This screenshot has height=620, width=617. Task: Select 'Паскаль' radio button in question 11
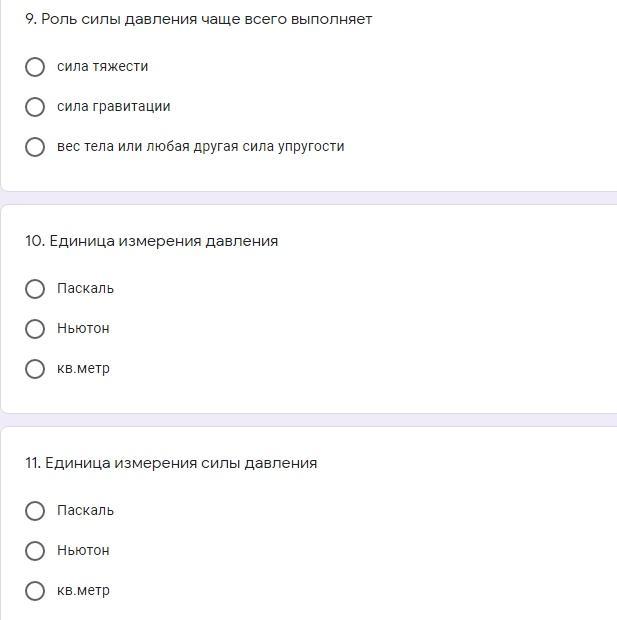[35, 511]
